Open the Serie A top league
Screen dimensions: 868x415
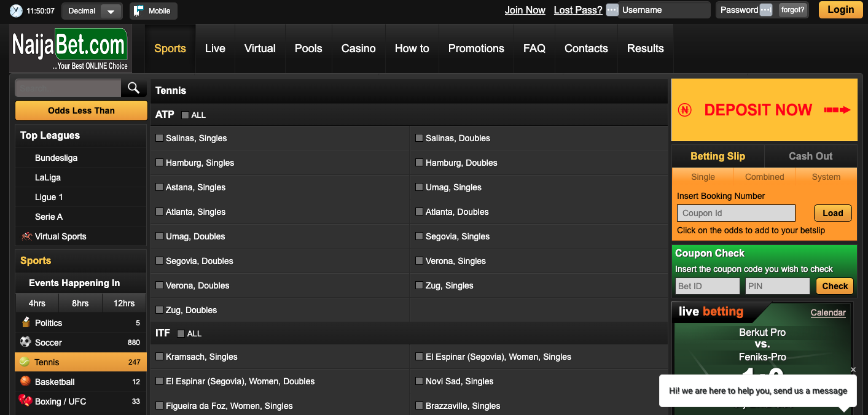pyautogui.click(x=49, y=217)
